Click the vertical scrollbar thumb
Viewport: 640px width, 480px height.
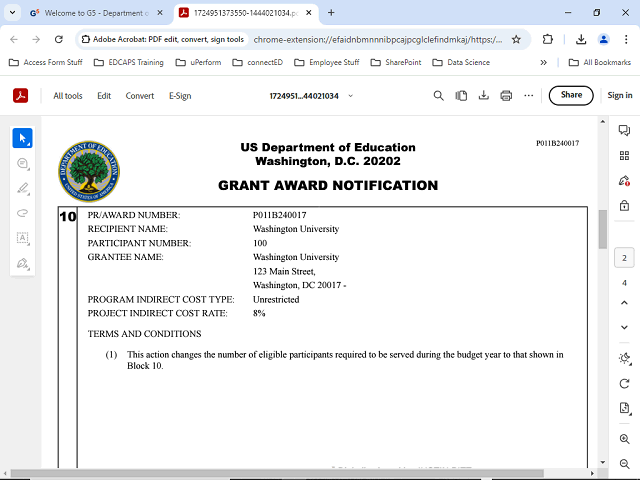pos(602,229)
